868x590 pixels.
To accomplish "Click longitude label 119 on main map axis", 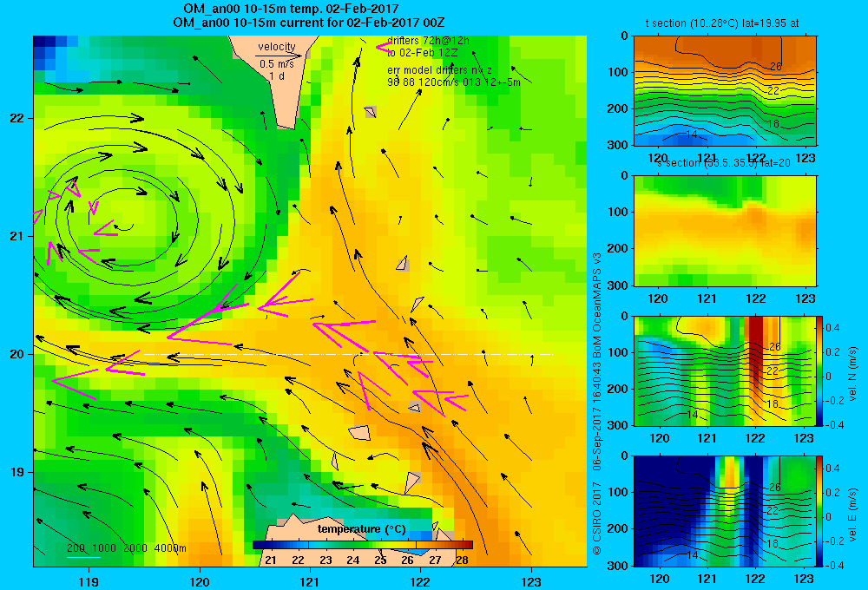I will (89, 581).
